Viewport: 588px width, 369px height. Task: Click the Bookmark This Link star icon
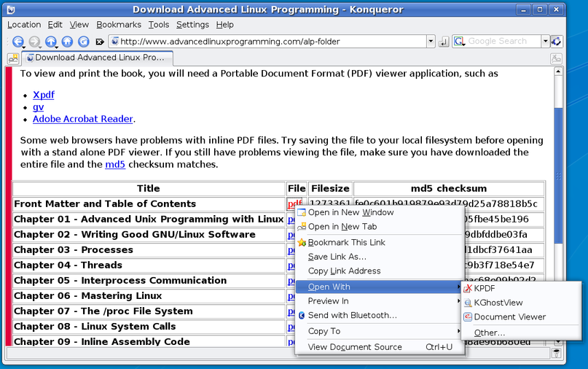[302, 243]
